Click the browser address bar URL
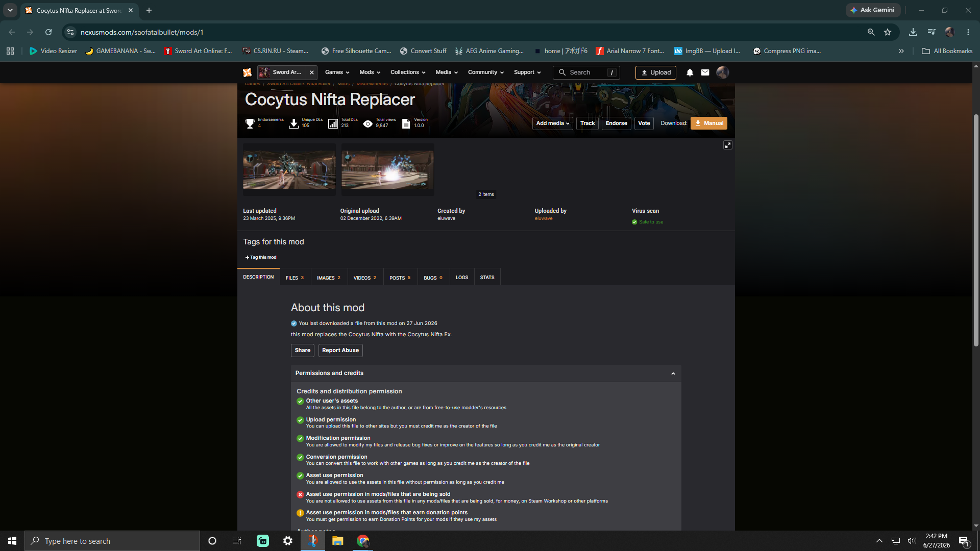Image resolution: width=980 pixels, height=551 pixels. (x=142, y=32)
